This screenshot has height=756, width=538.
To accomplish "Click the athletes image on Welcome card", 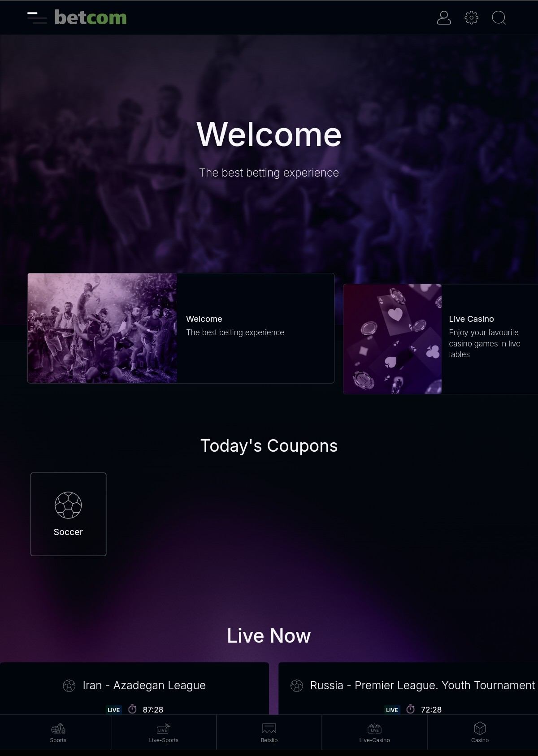I will click(x=102, y=328).
